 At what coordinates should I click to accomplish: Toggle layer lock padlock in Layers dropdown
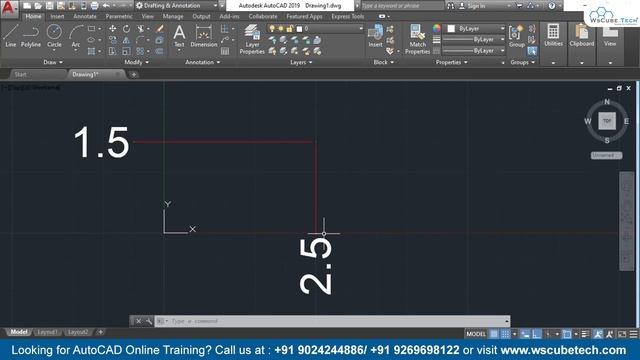pos(289,29)
